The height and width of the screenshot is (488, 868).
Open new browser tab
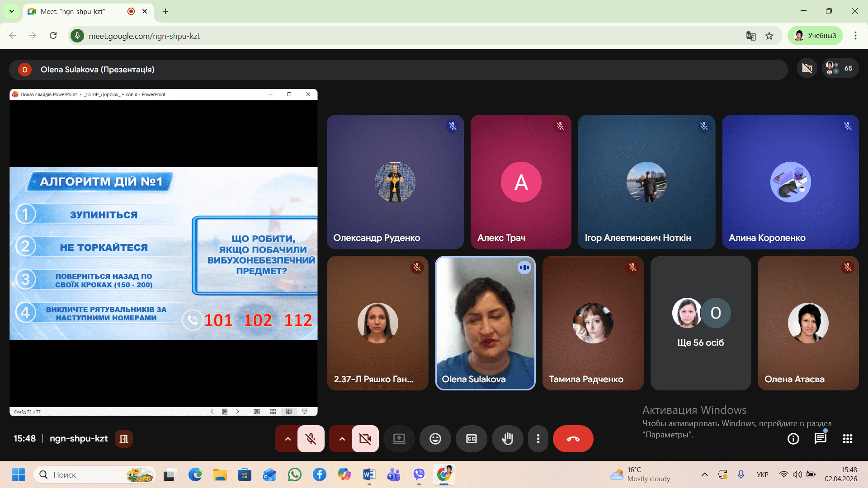pyautogui.click(x=165, y=11)
